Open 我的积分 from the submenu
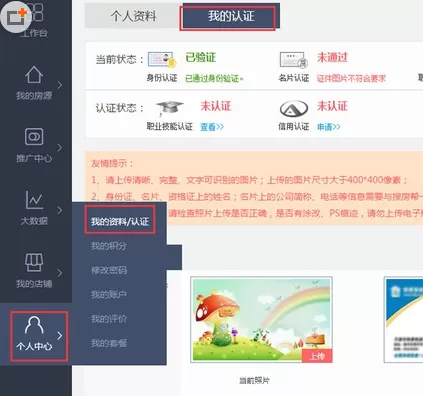Screen dimensions: 423x396 (x=109, y=246)
